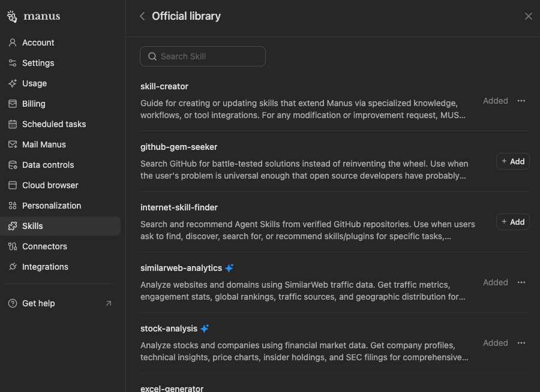540x392 pixels.
Task: Click the excel-generator title
Action: (172, 388)
